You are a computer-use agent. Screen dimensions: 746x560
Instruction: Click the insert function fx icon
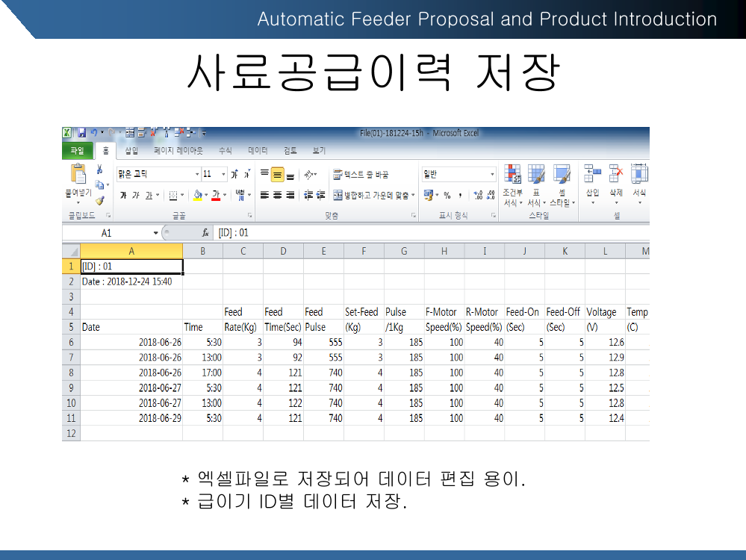[205, 233]
